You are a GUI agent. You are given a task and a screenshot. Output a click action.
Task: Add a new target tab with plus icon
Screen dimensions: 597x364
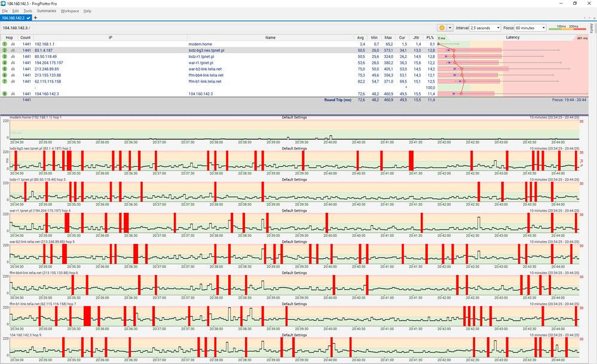pos(35,18)
